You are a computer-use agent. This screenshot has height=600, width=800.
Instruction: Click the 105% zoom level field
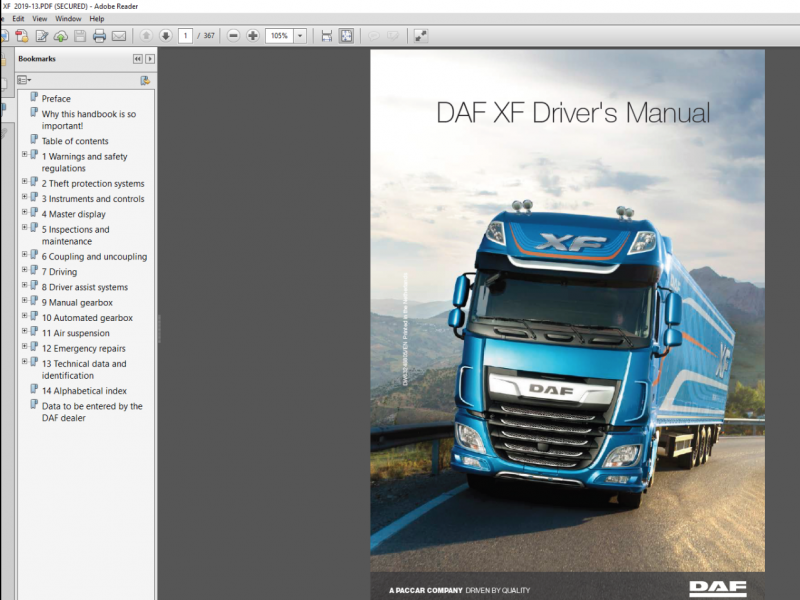279,36
